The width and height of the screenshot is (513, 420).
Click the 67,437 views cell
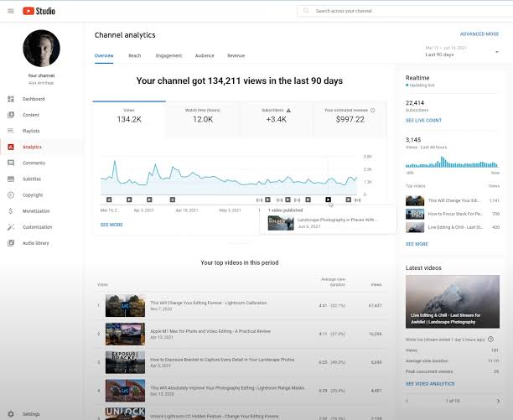point(375,305)
